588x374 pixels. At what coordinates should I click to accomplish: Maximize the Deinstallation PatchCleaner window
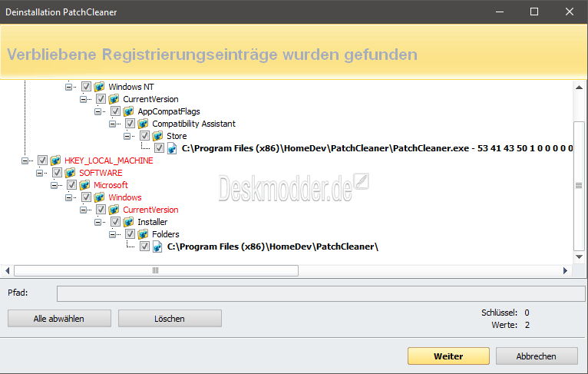pos(534,12)
